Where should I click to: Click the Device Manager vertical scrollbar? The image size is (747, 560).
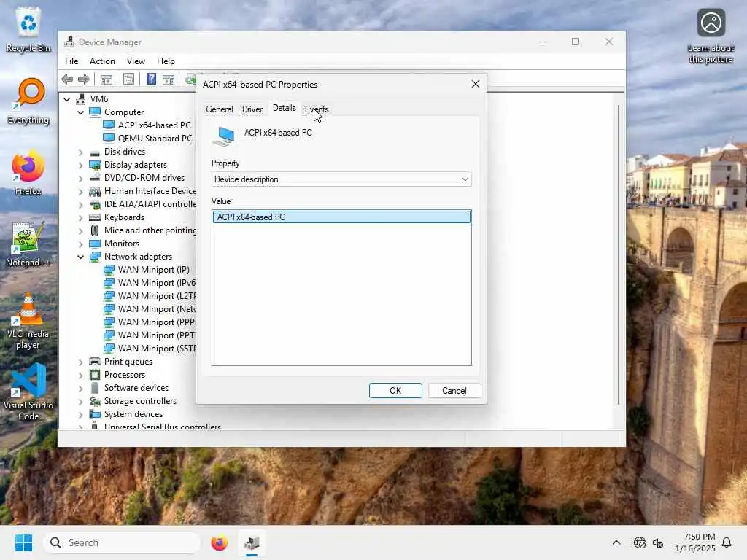click(x=619, y=254)
